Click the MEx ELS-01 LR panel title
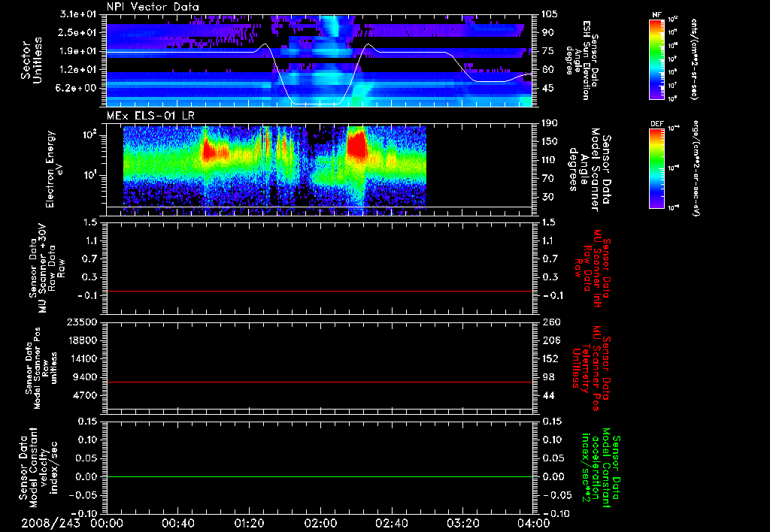770x532 pixels. pyautogui.click(x=150, y=116)
